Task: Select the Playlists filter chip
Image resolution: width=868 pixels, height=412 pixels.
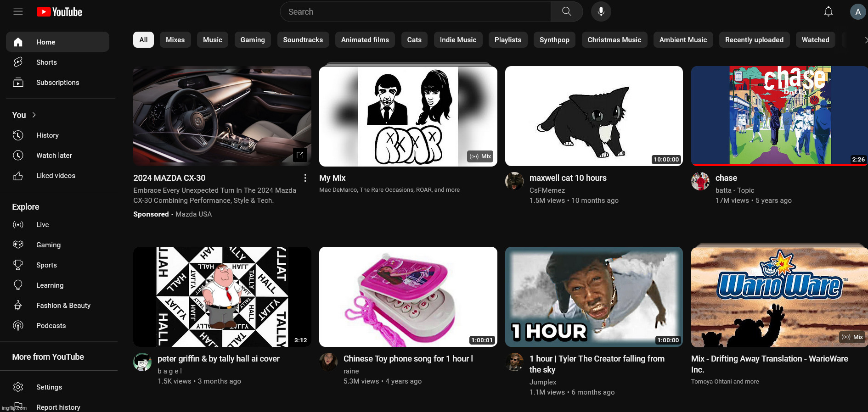Action: point(508,40)
